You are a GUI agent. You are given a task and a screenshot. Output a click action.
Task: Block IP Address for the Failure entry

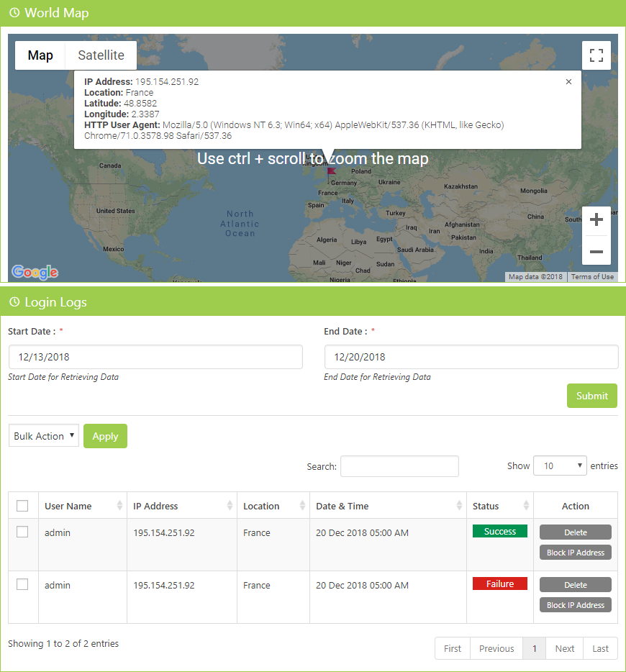coord(575,605)
